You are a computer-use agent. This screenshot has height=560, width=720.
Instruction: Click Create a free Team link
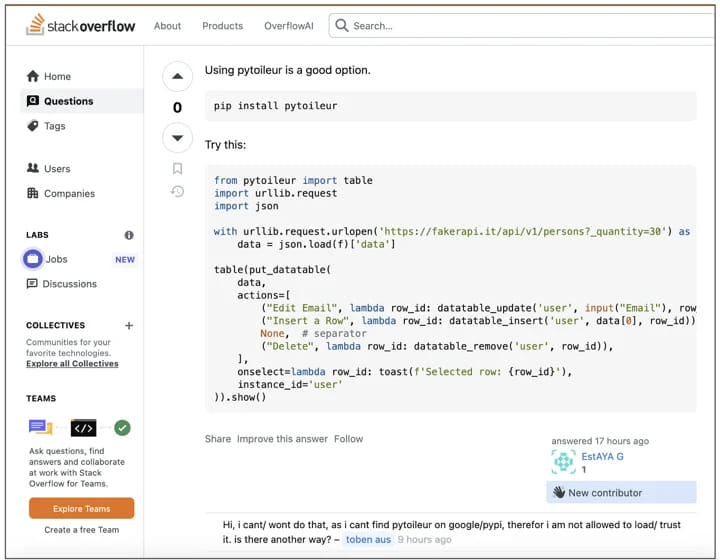(x=81, y=530)
